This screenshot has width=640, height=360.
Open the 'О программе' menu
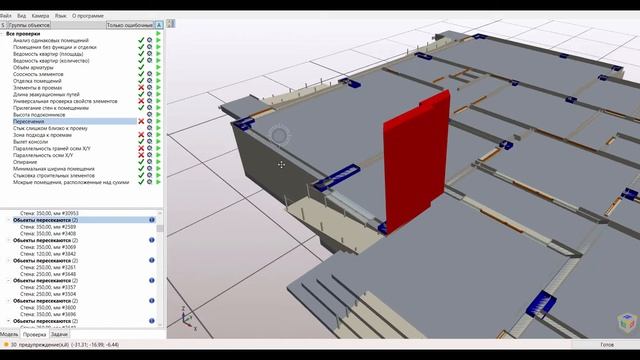[88, 16]
